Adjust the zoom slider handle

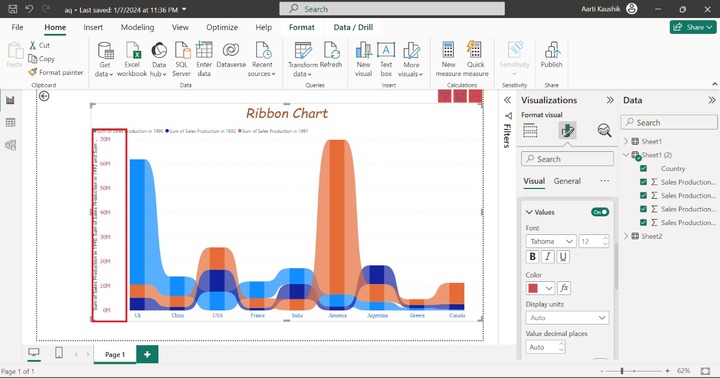622,371
